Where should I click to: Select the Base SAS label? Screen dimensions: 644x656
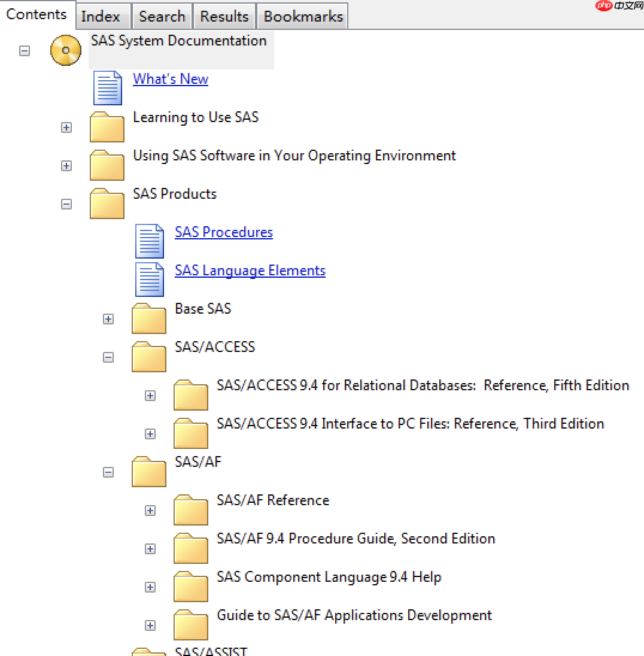(x=202, y=309)
